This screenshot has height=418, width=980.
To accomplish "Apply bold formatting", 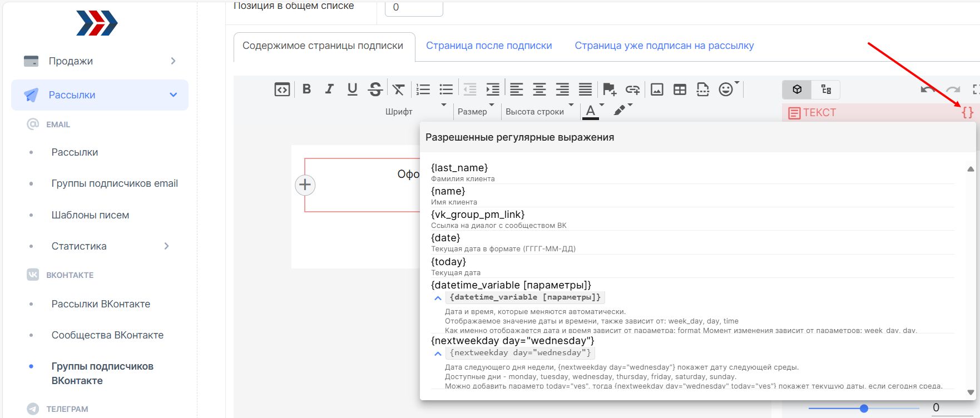I will click(306, 89).
